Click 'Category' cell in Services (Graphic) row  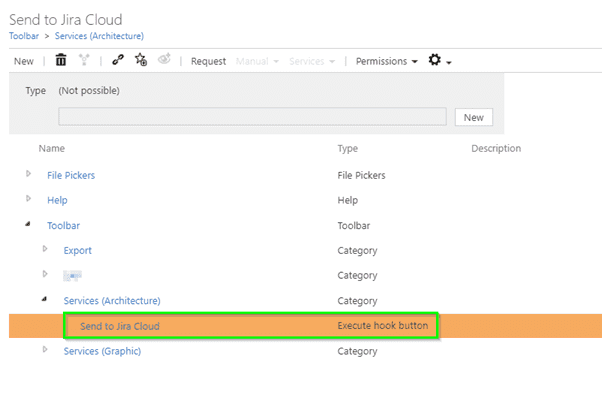click(357, 351)
